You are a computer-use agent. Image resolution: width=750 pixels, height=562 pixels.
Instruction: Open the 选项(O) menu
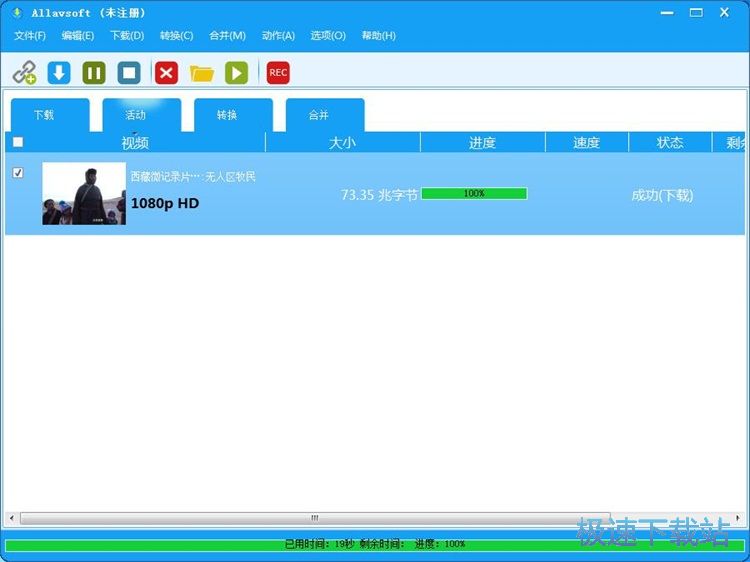click(327, 36)
